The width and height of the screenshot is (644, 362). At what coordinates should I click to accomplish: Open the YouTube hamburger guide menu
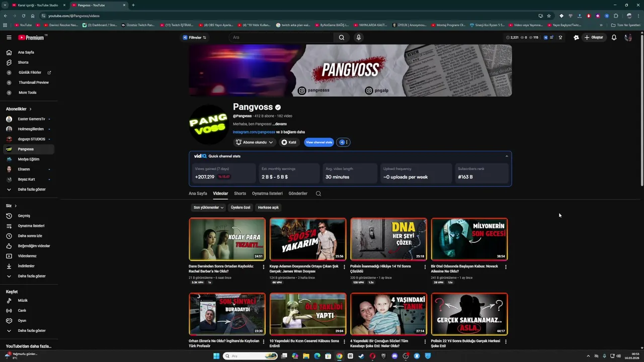tap(9, 38)
